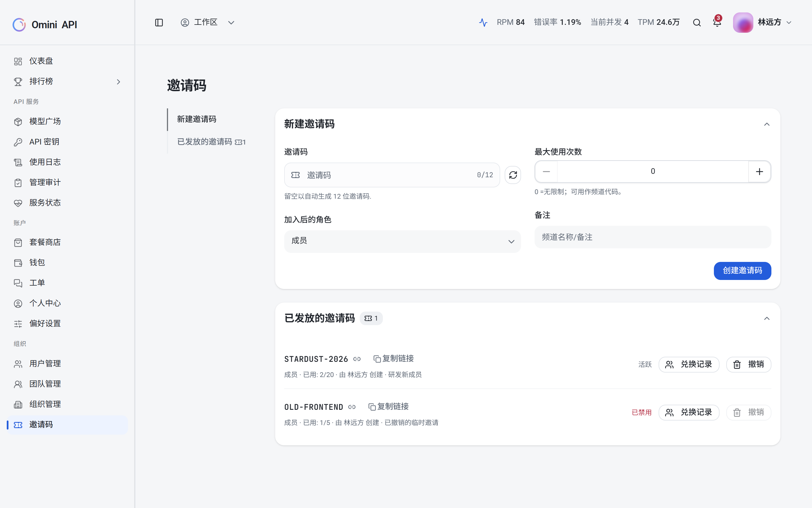Open 服务状态 in sidebar
This screenshot has height=508, width=812.
click(67, 203)
